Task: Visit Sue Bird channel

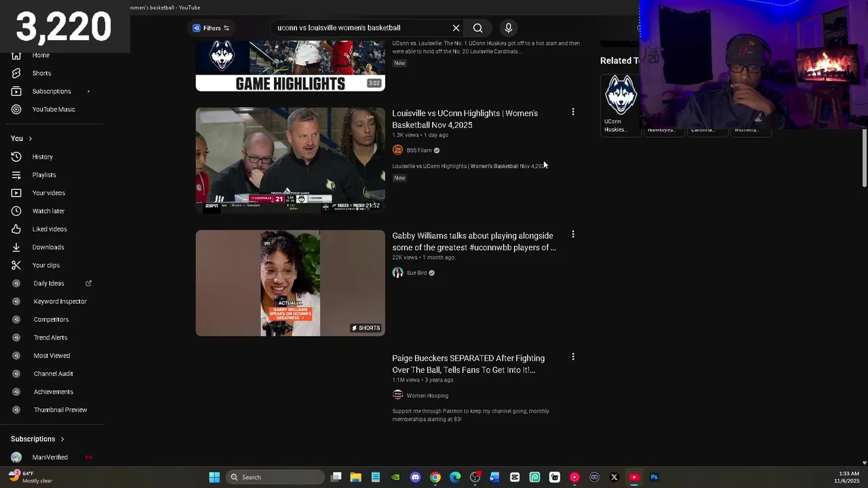Action: pyautogui.click(x=416, y=273)
